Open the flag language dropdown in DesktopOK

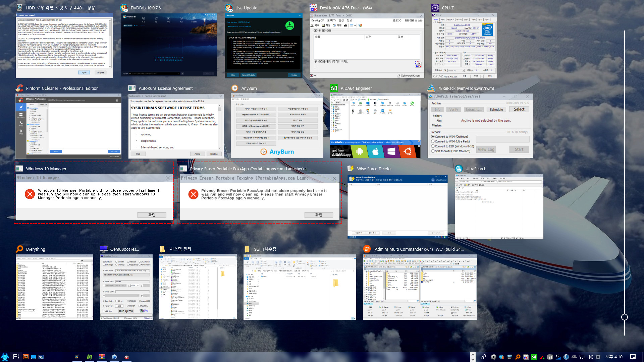tap(313, 76)
